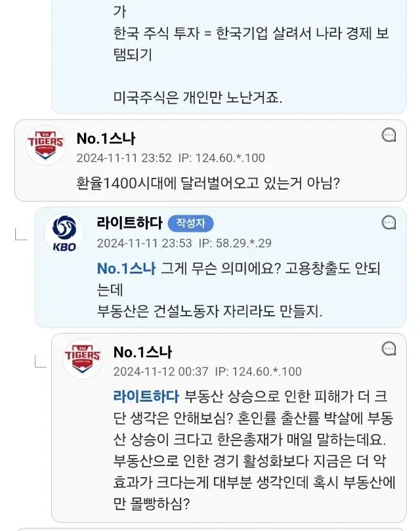Tap the 미국주식은 개인만 comment text
Image resolution: width=420 pixels, height=531 pixels.
click(x=198, y=98)
